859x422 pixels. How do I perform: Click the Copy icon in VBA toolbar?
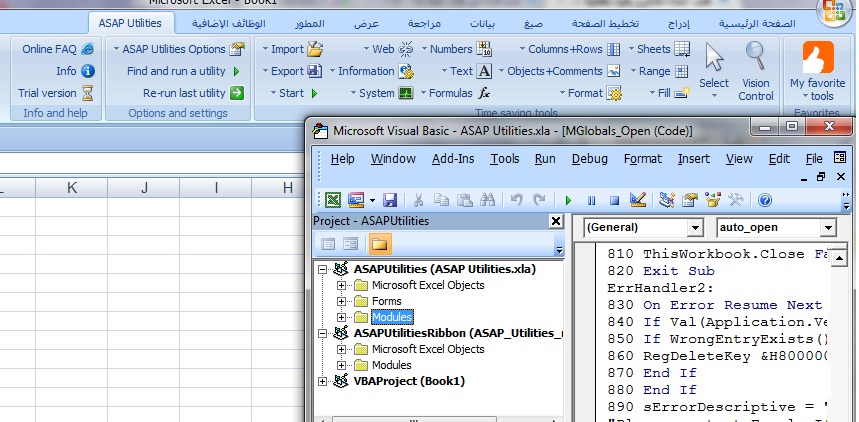[442, 200]
